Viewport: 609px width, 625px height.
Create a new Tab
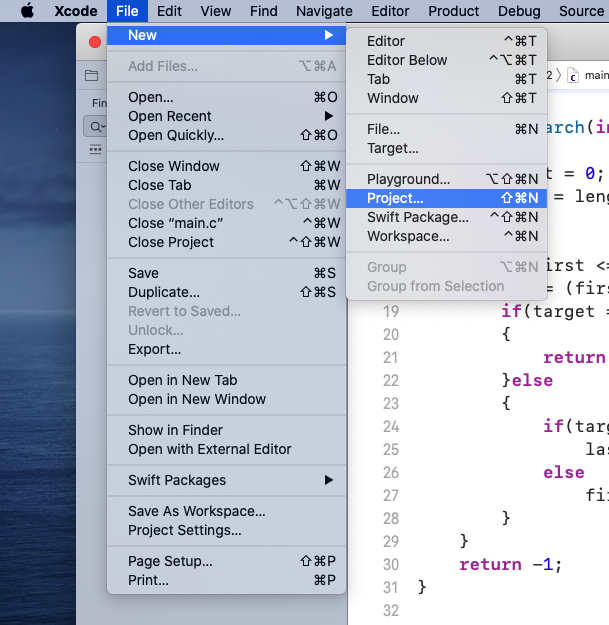point(446,79)
